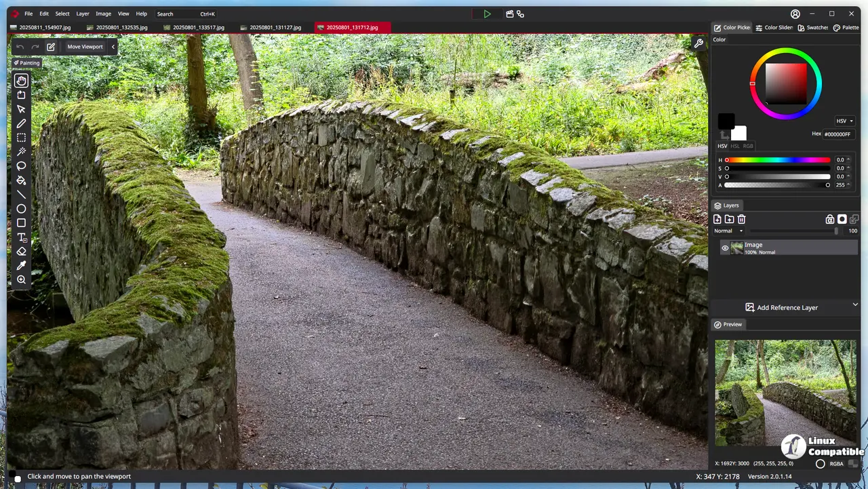
Task: Click the white secondary color swatch
Action: coord(740,133)
